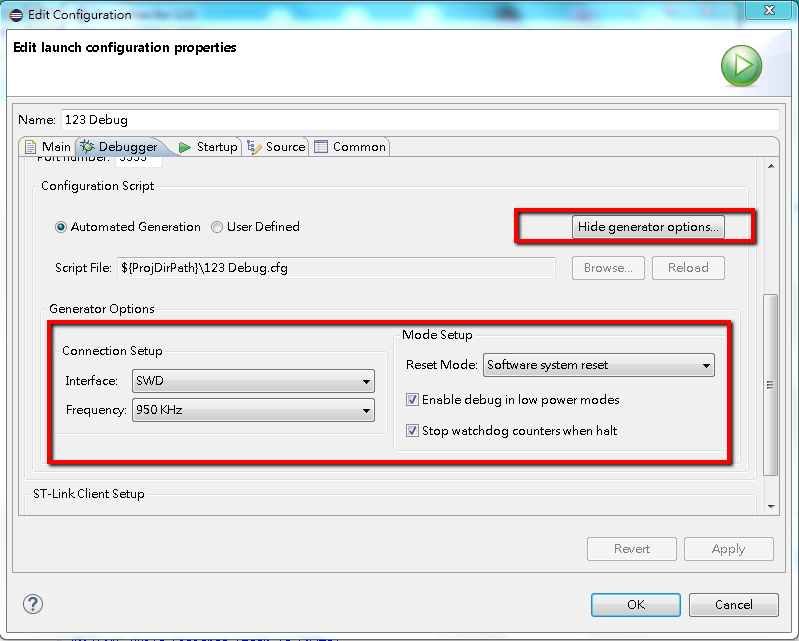Click the vertical scrollbar down arrow
This screenshot has height=641, width=799.
(770, 506)
